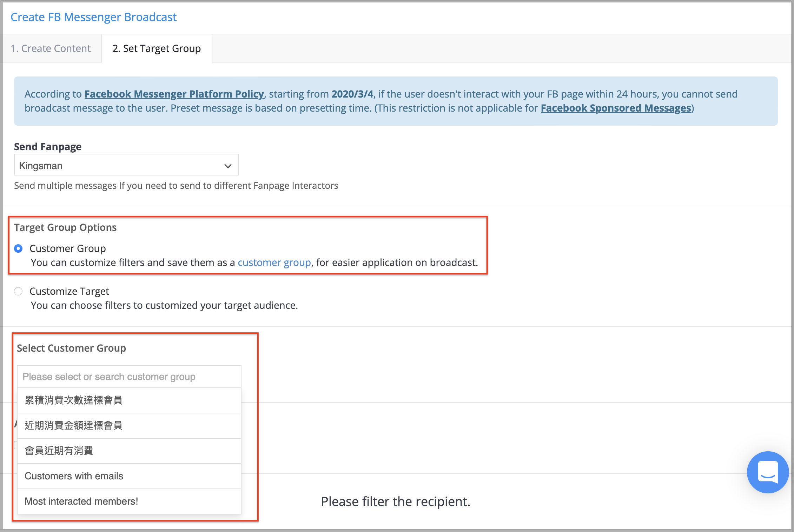Change the fanpage from Kingsman
Image resolution: width=794 pixels, height=532 pixels.
point(126,165)
